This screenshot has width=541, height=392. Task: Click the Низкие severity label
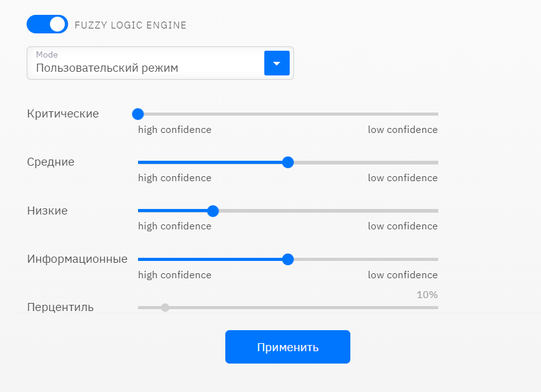[48, 211]
